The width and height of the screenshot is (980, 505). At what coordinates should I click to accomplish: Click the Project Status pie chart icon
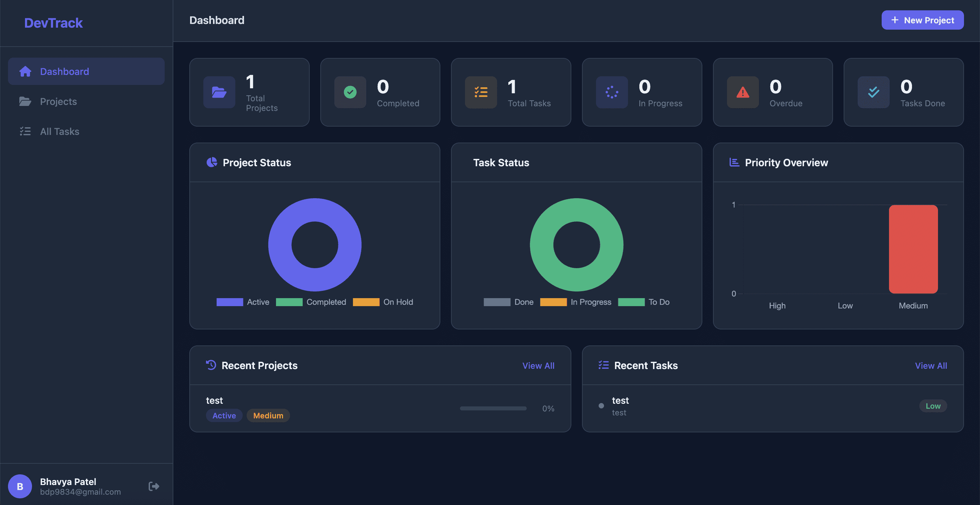click(x=212, y=162)
